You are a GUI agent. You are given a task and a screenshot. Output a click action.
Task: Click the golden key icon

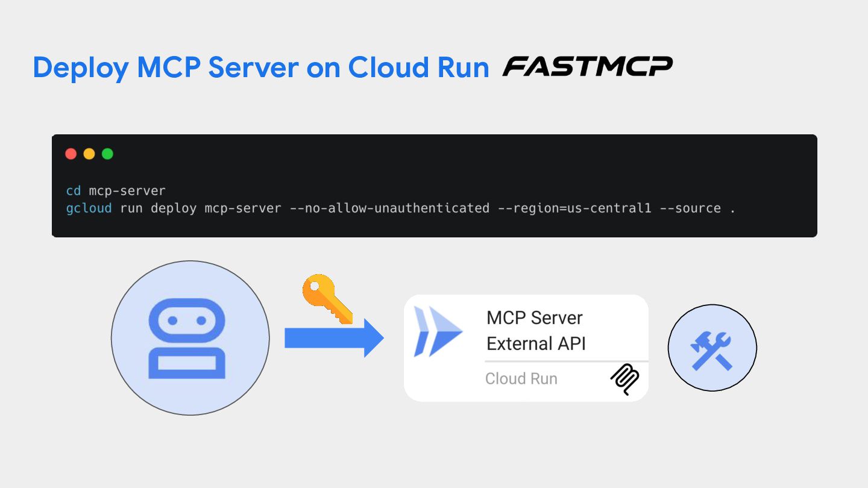(x=327, y=299)
